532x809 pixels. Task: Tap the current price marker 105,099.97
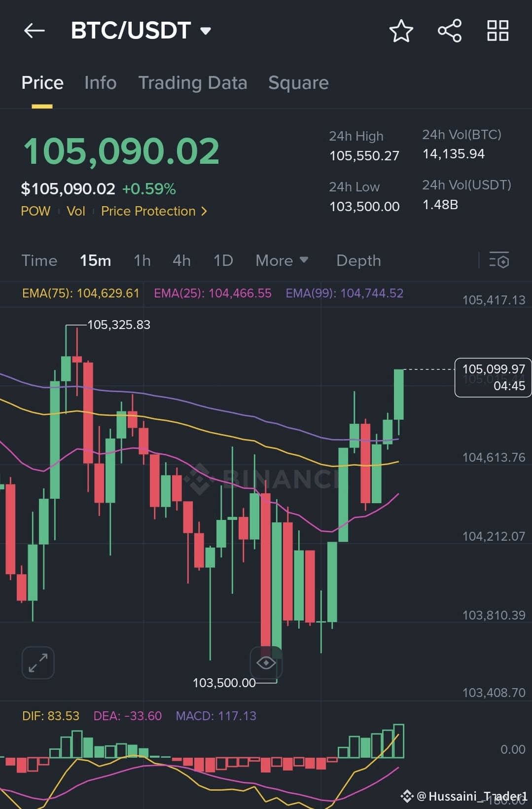493,377
